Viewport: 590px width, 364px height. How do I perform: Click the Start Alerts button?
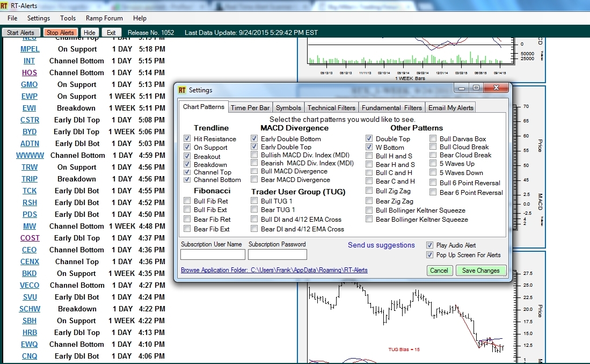point(20,32)
